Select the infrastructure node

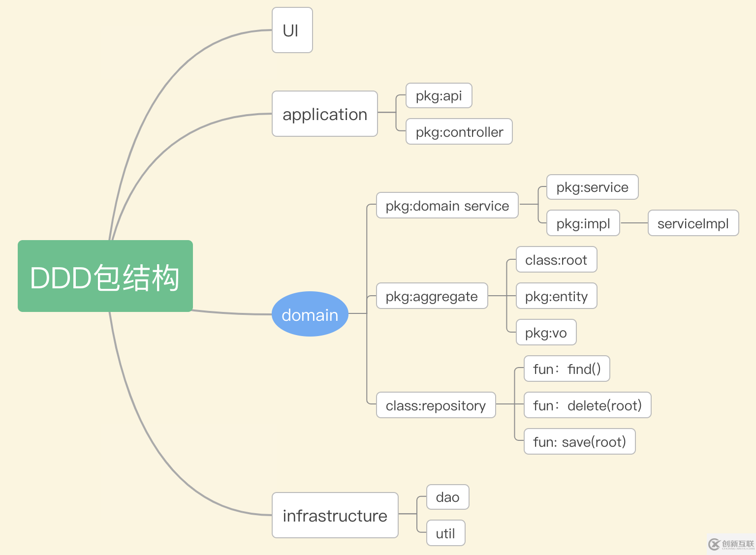click(335, 515)
